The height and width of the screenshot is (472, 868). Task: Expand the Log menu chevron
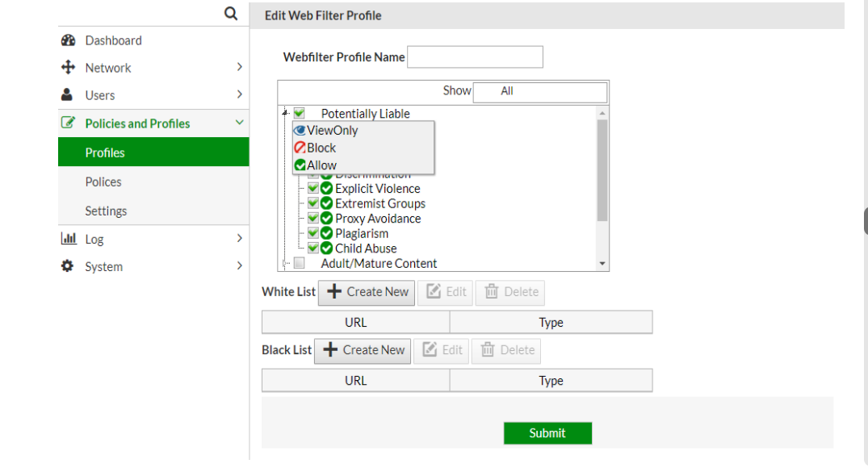tap(240, 238)
